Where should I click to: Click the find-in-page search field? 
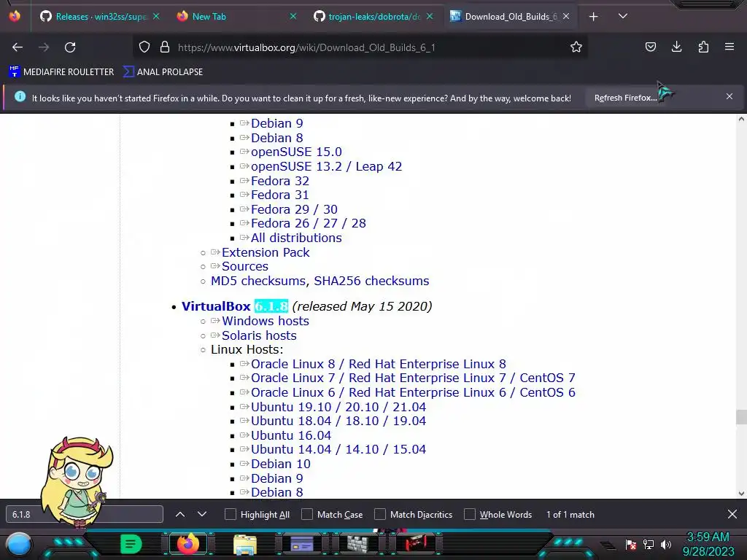click(x=85, y=514)
